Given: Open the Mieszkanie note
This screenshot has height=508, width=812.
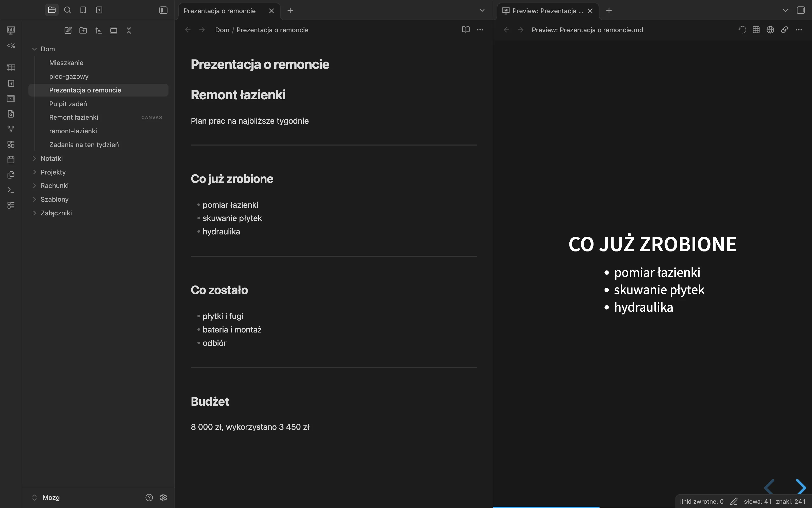Looking at the screenshot, I should pos(98,63).
